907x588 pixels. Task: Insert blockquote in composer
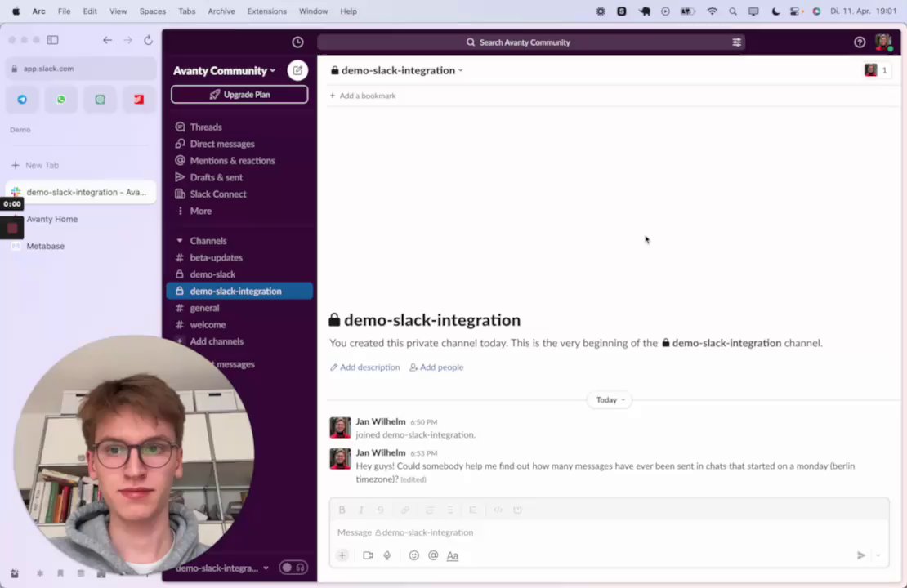coord(473,510)
